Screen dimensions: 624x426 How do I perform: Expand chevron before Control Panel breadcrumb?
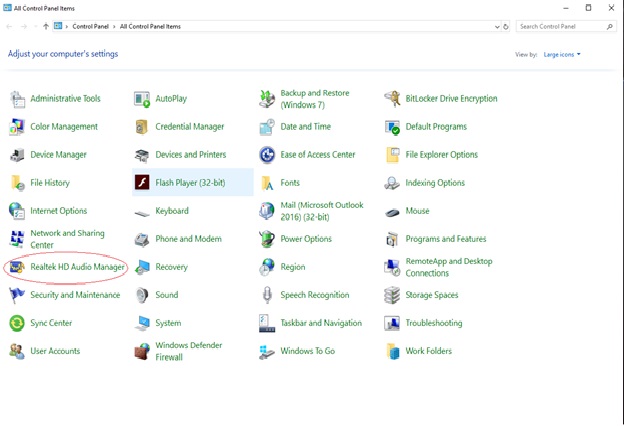pyautogui.click(x=67, y=27)
